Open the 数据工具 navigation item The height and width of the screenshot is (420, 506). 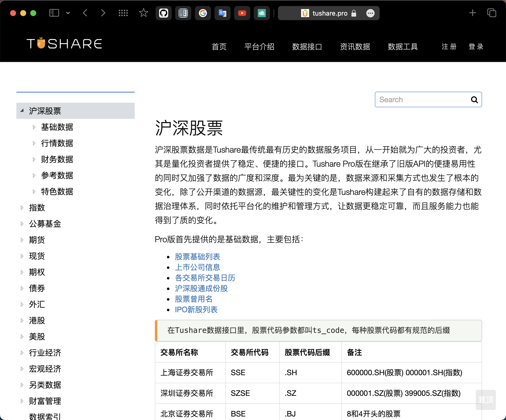click(x=403, y=47)
